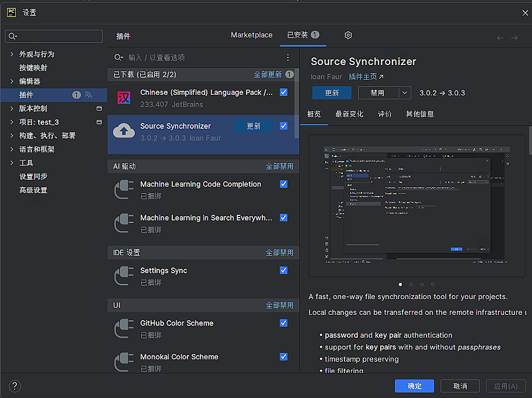This screenshot has width=532, height=398.
Task: Select the fourth screenshot carousel dot
Action: click(433, 284)
